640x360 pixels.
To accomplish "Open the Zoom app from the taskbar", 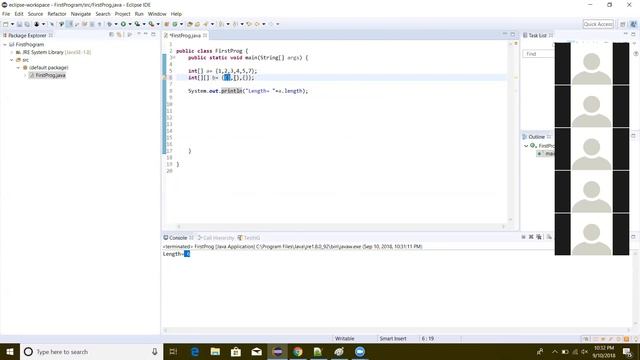I will click(x=360, y=351).
